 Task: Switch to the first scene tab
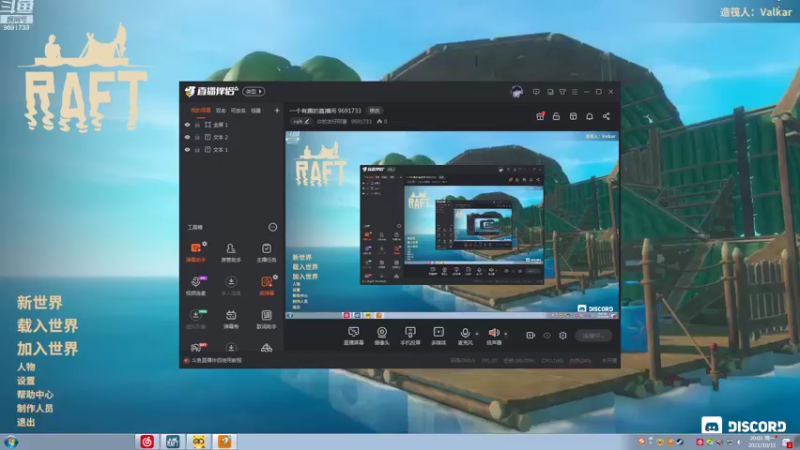coord(201,110)
